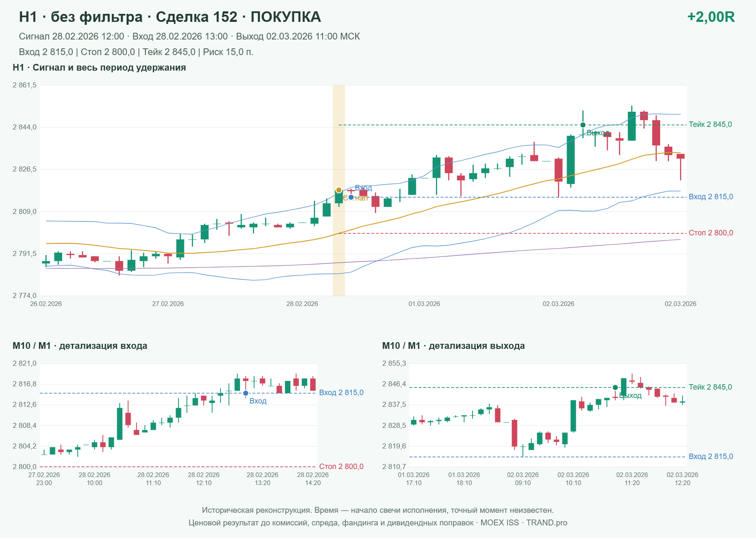Image resolution: width=756 pixels, height=538 pixels.
Task: Click the 2 821,0 axis value on entry chart
Action: (24, 364)
